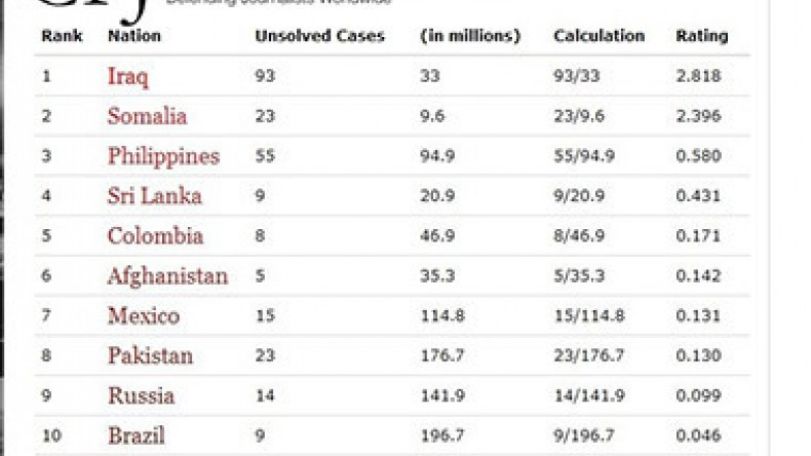Screen dimensions: 811x456
Task: Open the Somalia country link
Action: coord(147,116)
